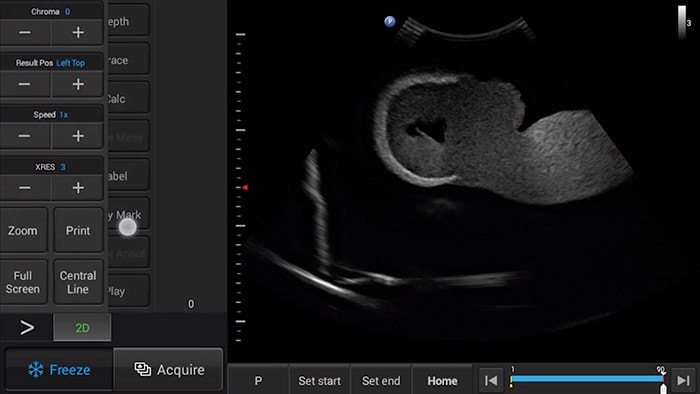Change Result Pos with plus button
The height and width of the screenshot is (394, 700).
(x=78, y=84)
